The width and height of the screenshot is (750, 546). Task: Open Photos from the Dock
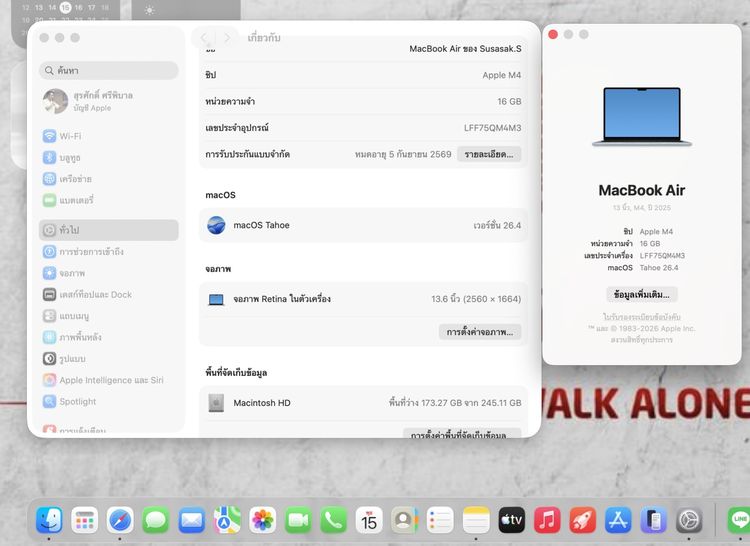[x=263, y=520]
